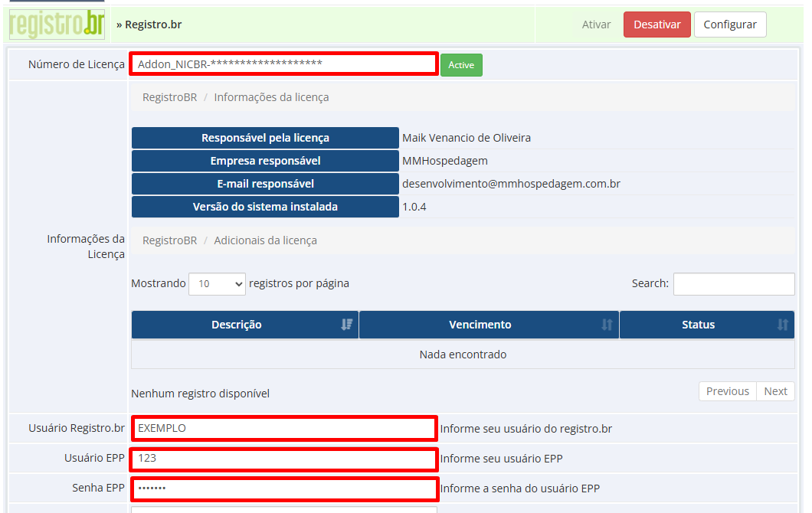Click the Usuário Registro.br label
The height and width of the screenshot is (513, 812).
click(x=76, y=428)
